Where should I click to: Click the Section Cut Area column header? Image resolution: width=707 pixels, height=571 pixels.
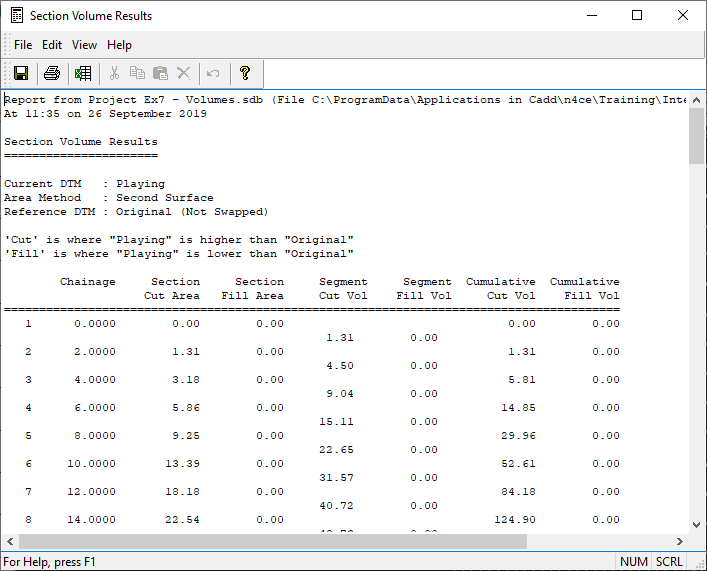pyautogui.click(x=172, y=289)
